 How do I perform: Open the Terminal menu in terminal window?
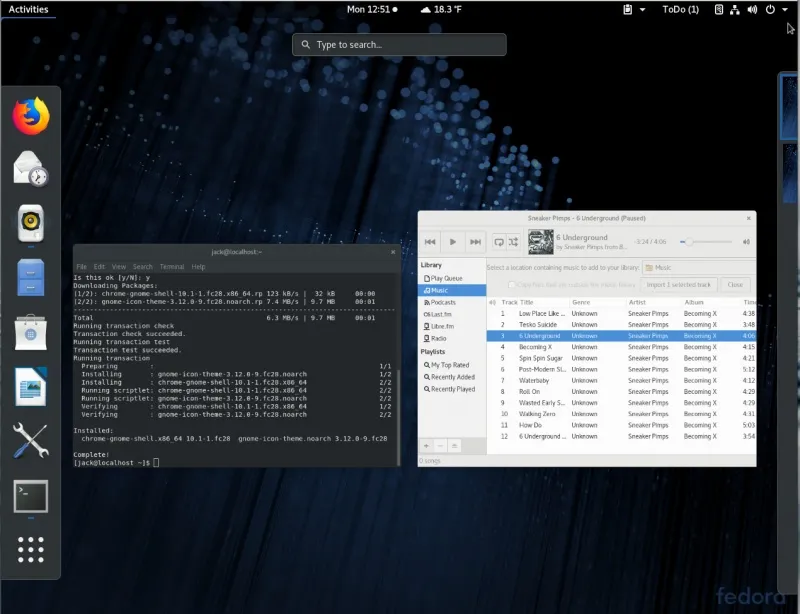pyautogui.click(x=172, y=267)
